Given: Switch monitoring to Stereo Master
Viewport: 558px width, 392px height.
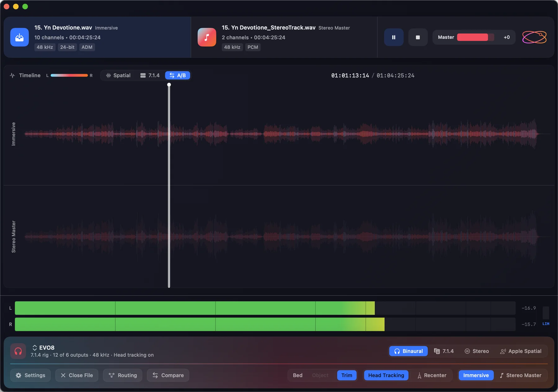Looking at the screenshot, I should tap(521, 375).
